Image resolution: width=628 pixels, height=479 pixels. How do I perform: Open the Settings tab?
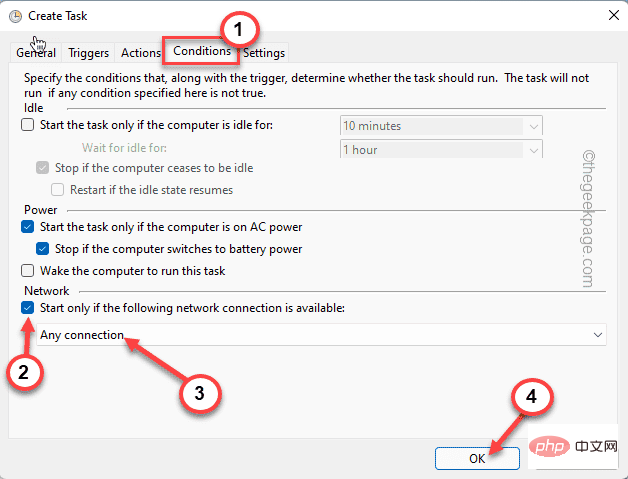pyautogui.click(x=263, y=53)
